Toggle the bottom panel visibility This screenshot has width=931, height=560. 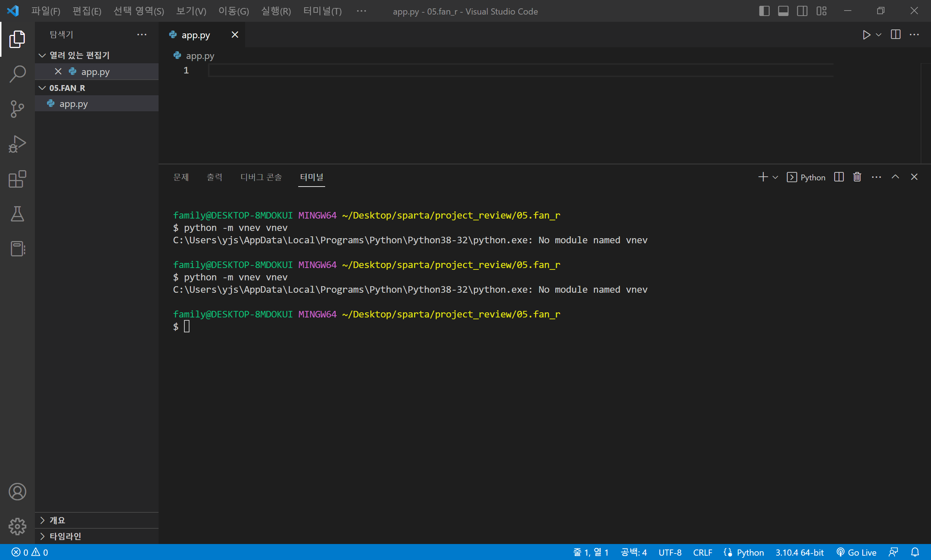coord(783,11)
